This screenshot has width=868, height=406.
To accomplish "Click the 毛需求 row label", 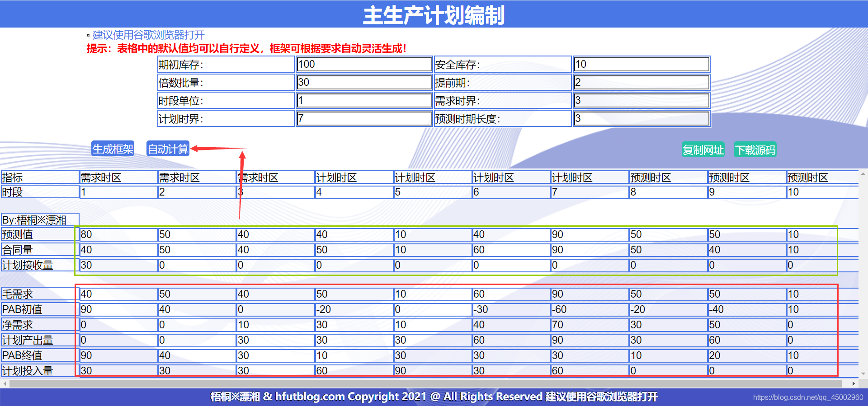I will coord(40,294).
